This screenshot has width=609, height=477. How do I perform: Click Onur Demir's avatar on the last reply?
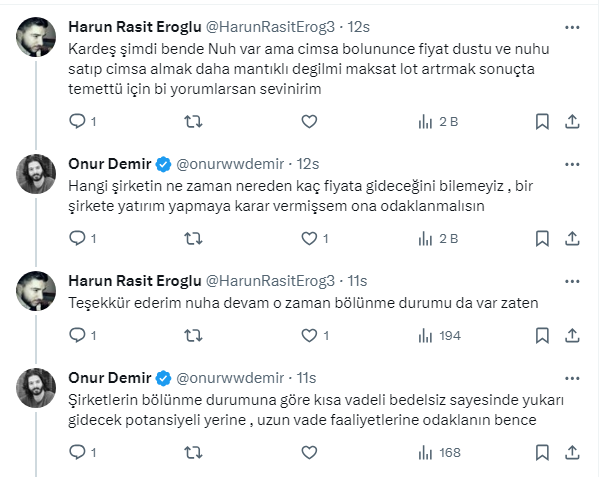point(36,390)
